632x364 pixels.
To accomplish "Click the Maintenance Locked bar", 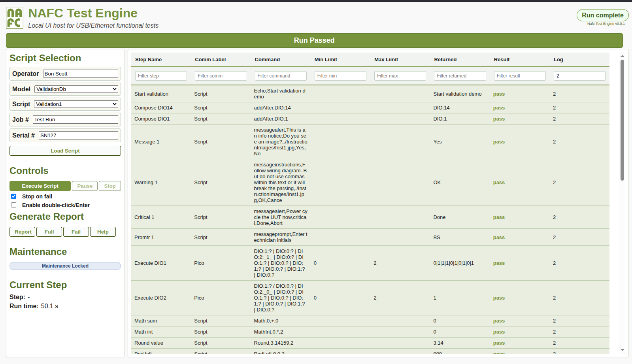I will coord(65,266).
